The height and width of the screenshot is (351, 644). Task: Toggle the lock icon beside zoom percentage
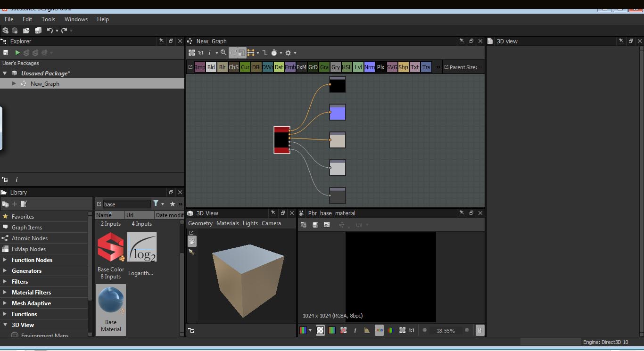(479, 331)
